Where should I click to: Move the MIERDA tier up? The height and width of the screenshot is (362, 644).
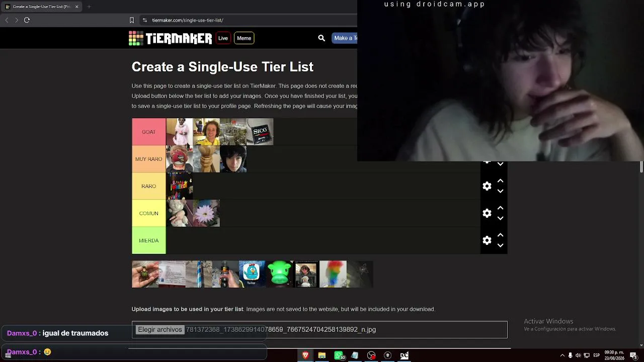click(x=500, y=235)
